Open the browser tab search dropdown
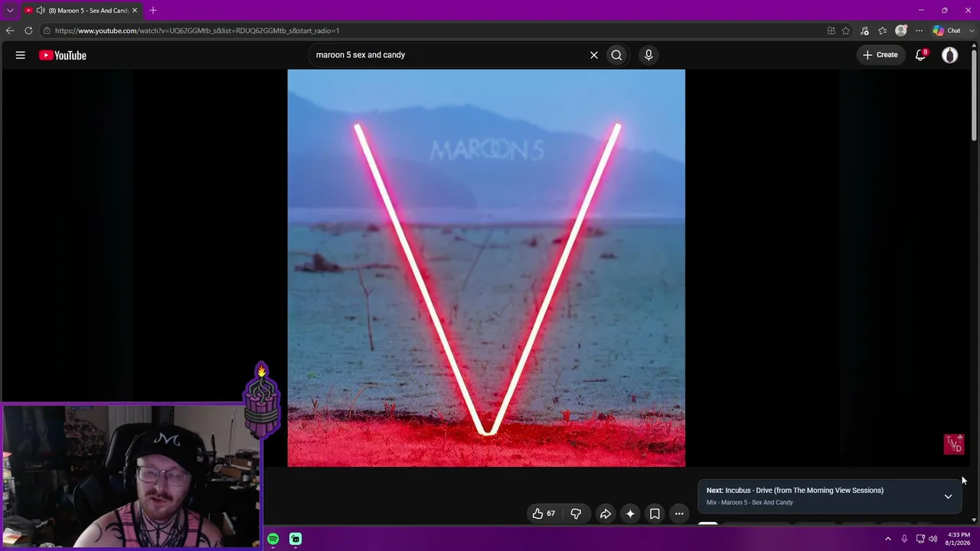The width and height of the screenshot is (980, 551). click(x=10, y=10)
